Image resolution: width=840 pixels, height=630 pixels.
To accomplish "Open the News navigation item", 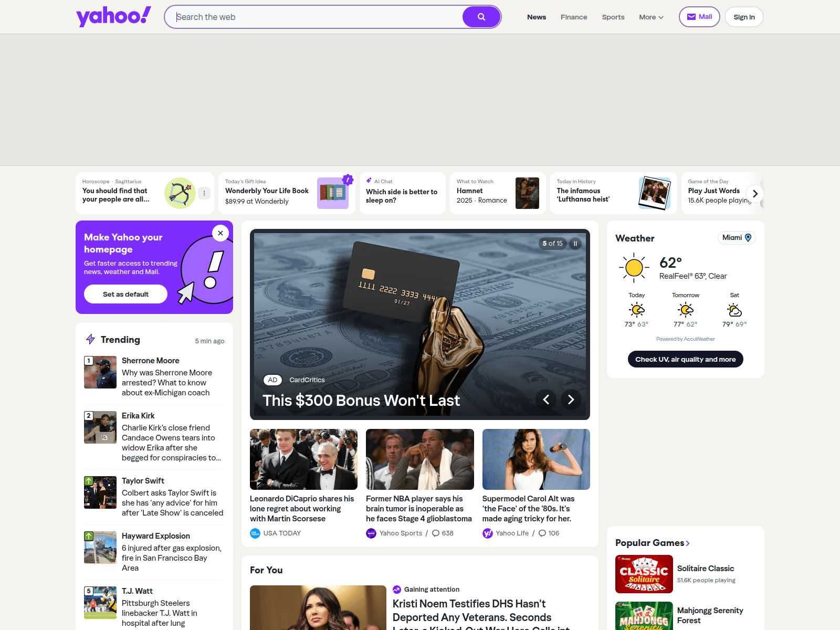I will click(x=536, y=17).
